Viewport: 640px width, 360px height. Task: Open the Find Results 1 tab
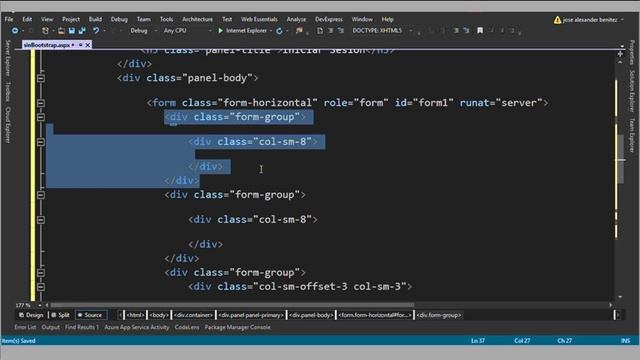click(82, 327)
